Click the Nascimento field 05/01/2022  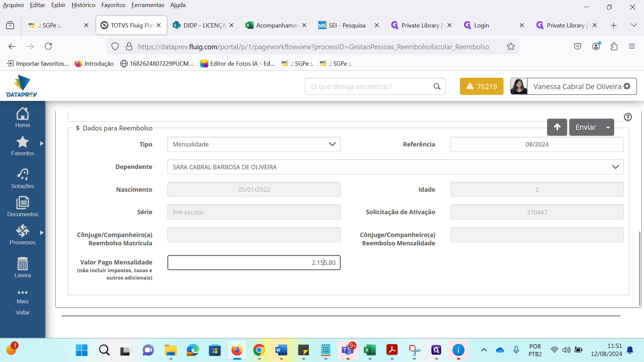point(254,189)
